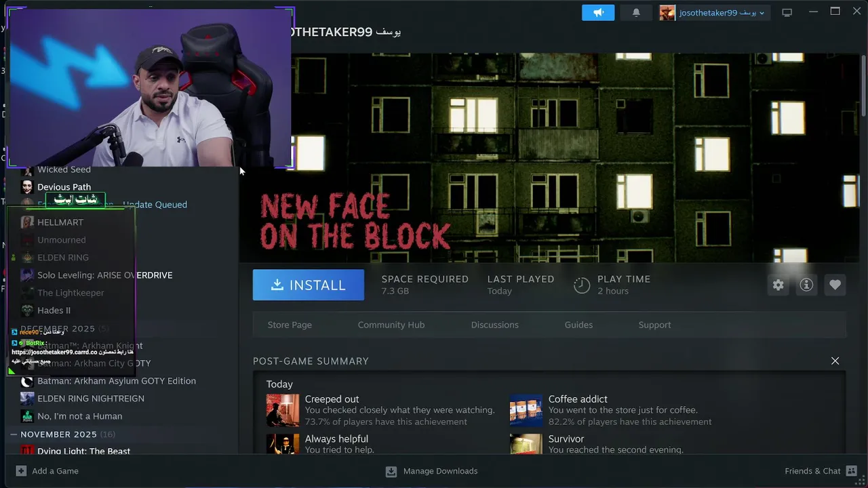The image size is (868, 488).
Task: Click the Creeped out achievement icon
Action: (283, 410)
